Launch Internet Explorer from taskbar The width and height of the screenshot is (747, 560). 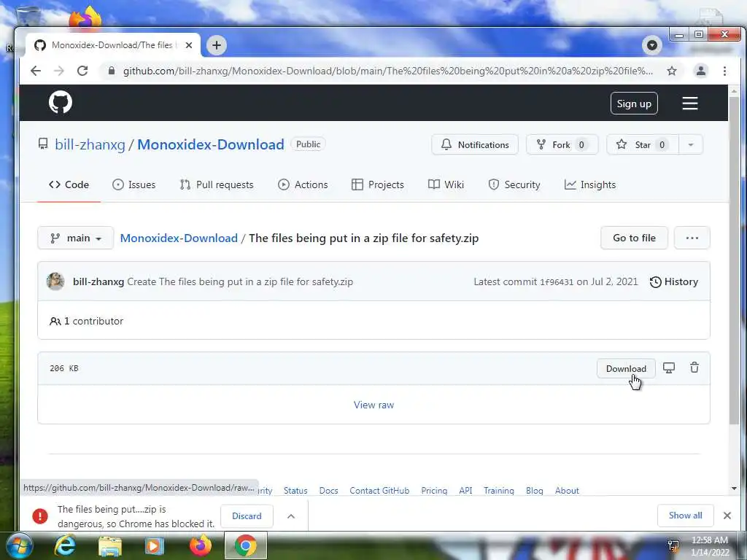(x=65, y=546)
